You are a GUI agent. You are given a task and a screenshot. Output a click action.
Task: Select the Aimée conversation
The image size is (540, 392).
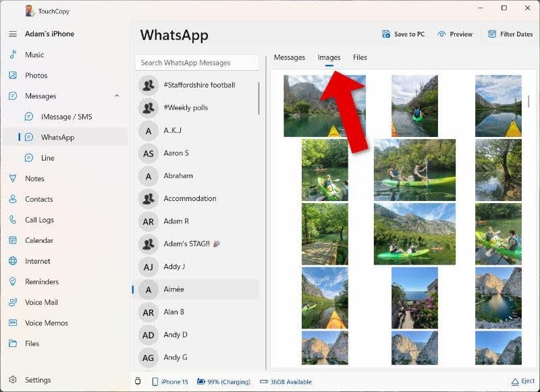pos(196,289)
